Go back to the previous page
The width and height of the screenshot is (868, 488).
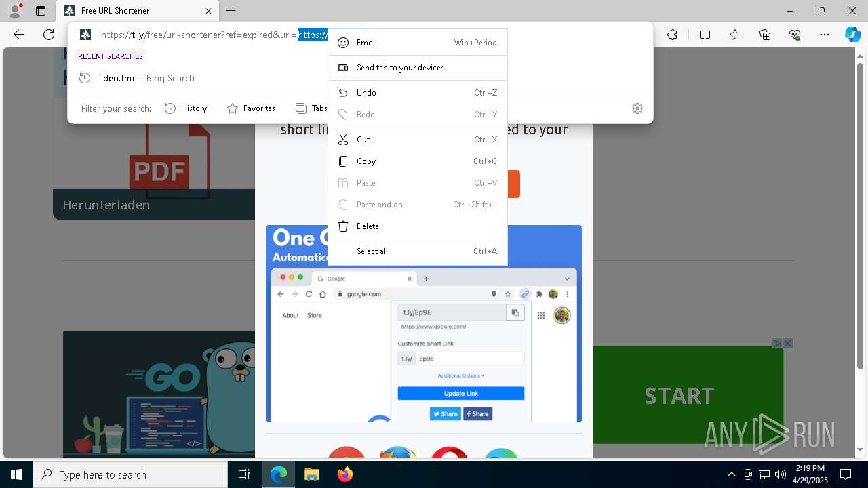coord(19,35)
